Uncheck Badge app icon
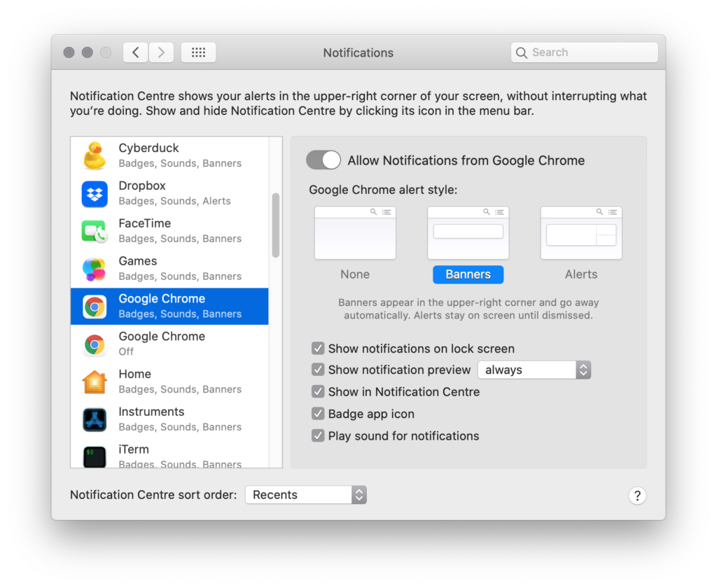The height and width of the screenshot is (588, 717). pyautogui.click(x=318, y=414)
